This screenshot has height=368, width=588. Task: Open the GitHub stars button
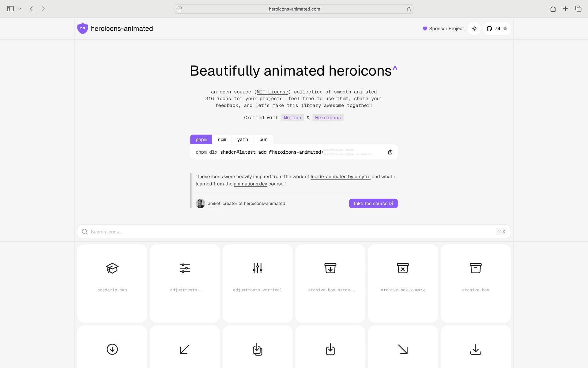(497, 29)
